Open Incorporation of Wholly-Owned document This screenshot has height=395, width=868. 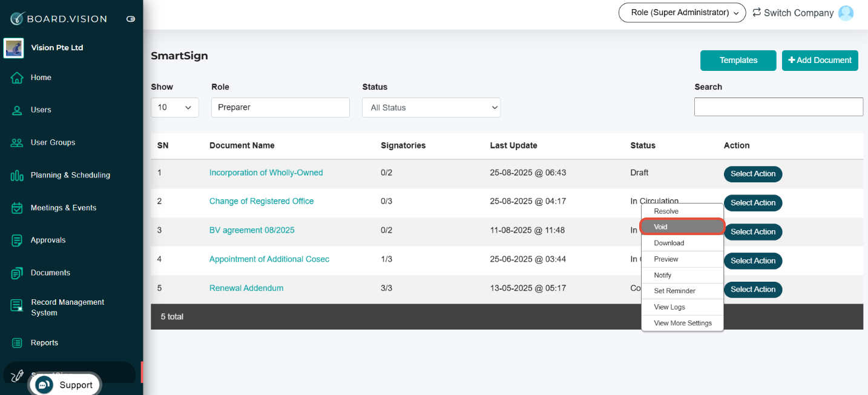point(266,173)
